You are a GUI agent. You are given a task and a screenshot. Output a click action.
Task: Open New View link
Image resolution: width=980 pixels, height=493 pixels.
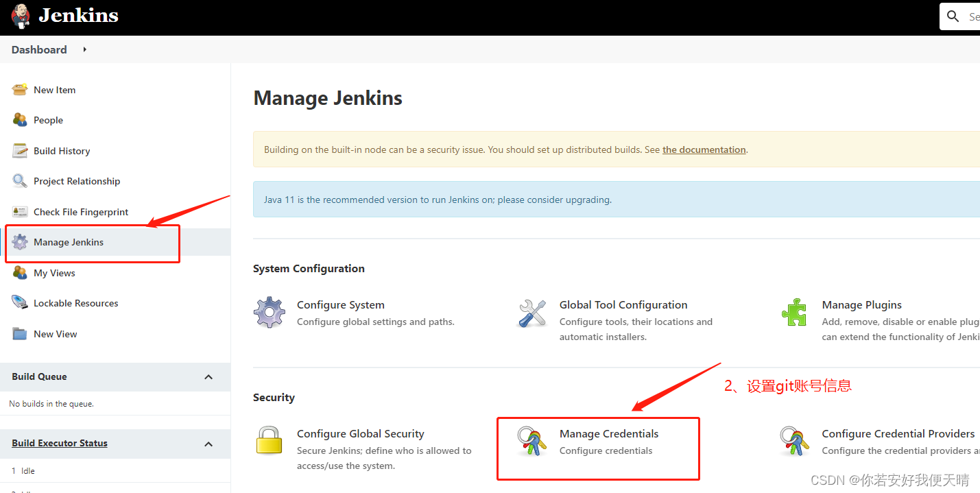click(56, 334)
